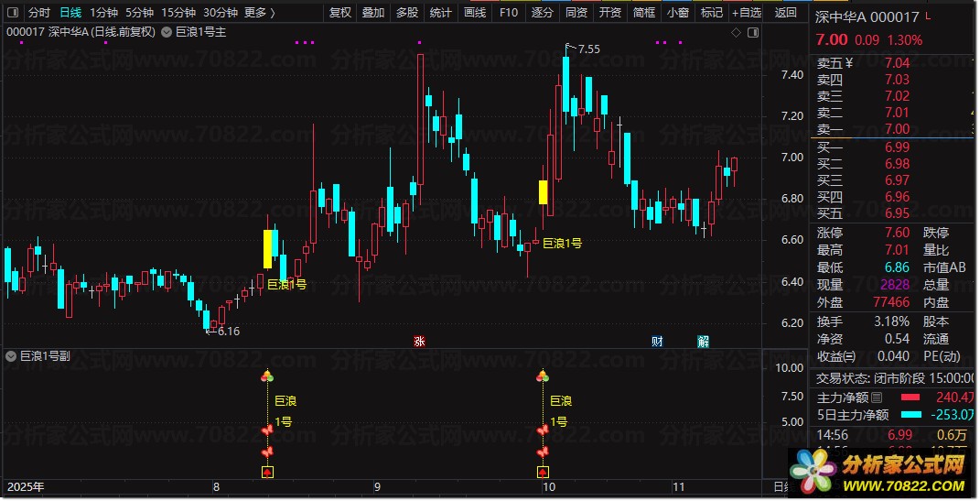Click the 深中华A 000017 stock title
The width and height of the screenshot is (980, 501).
click(x=867, y=17)
